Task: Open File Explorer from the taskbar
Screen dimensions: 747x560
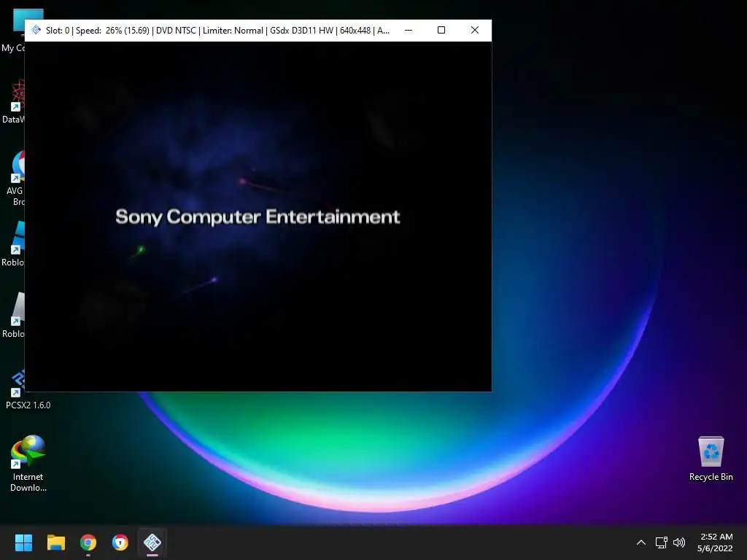Action: pyautogui.click(x=55, y=542)
